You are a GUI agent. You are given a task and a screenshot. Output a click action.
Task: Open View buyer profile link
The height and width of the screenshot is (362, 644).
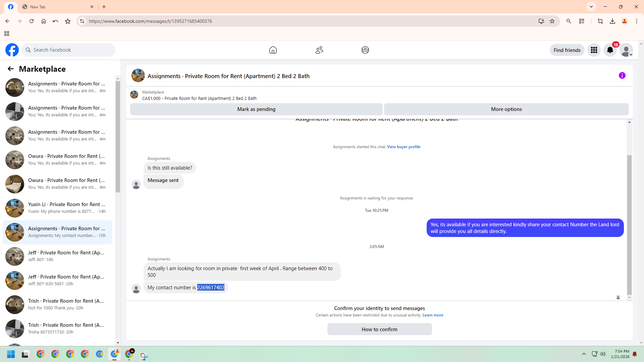coord(404,147)
